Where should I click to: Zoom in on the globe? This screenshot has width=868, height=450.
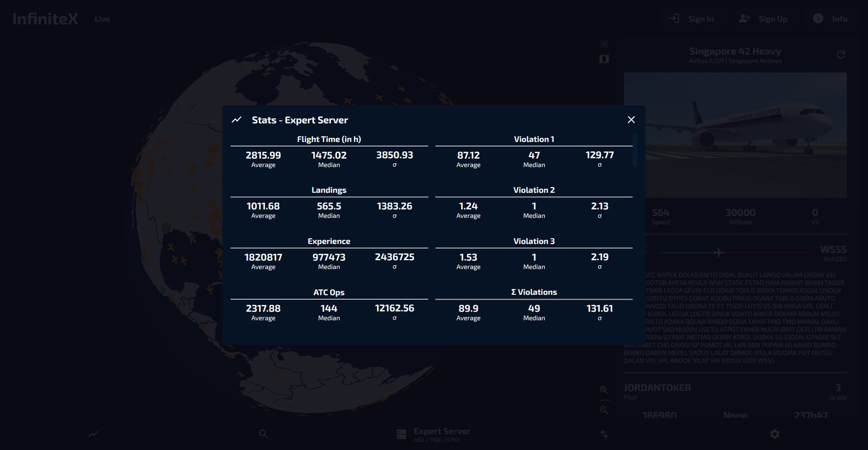click(x=604, y=390)
